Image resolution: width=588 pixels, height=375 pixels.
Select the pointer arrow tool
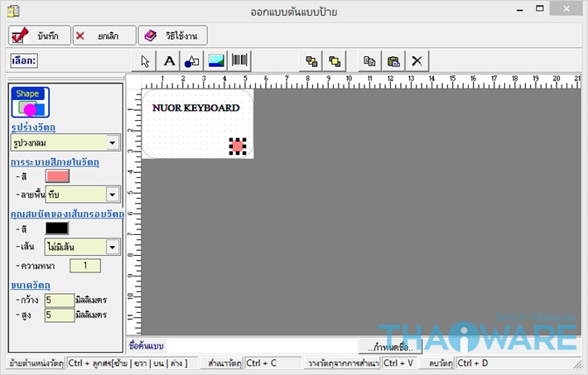144,61
